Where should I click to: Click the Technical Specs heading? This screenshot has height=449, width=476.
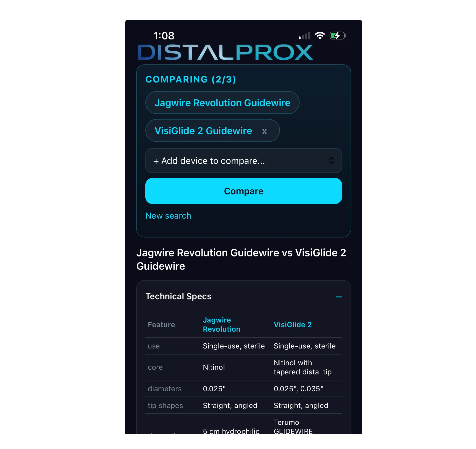178,296
